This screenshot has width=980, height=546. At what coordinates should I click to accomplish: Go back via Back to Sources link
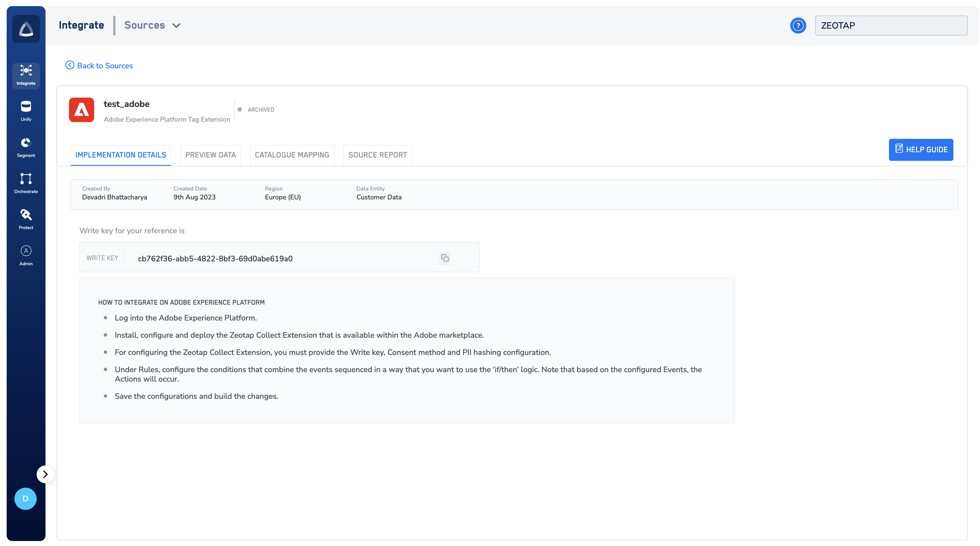point(99,66)
